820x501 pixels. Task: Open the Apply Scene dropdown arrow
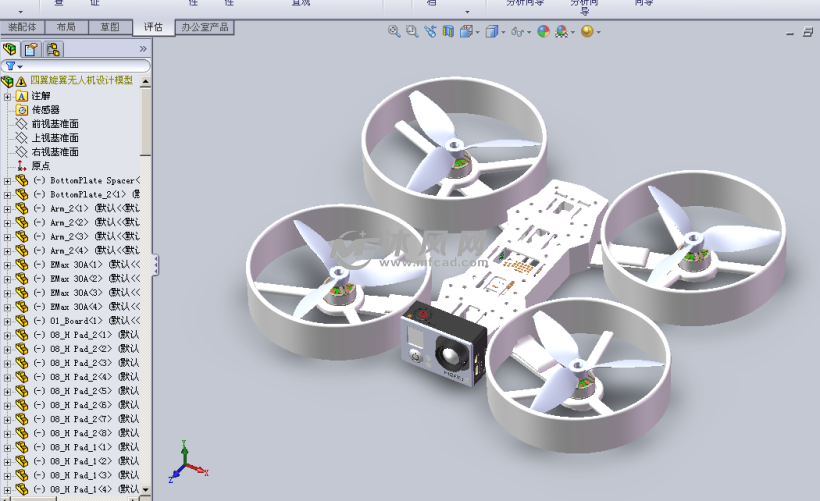click(573, 32)
